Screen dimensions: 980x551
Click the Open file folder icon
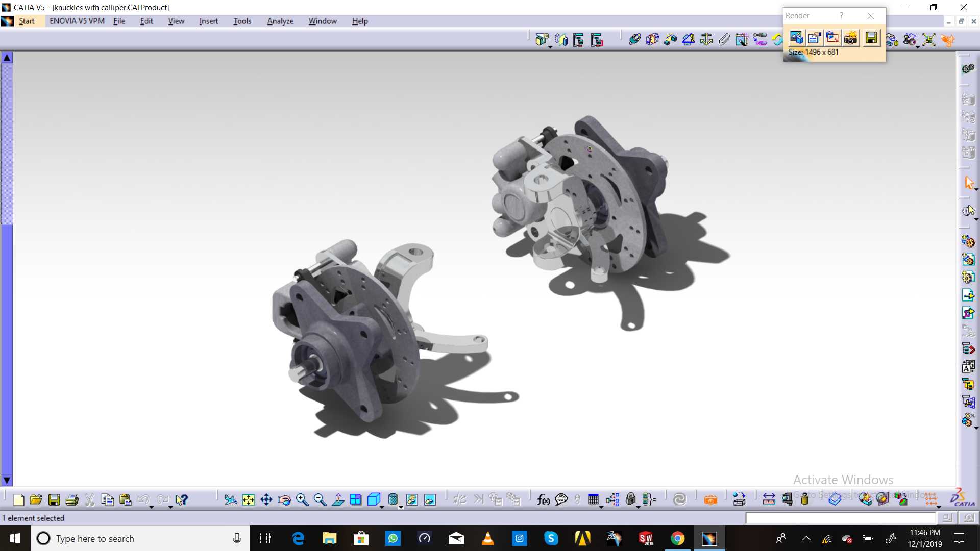(x=36, y=500)
